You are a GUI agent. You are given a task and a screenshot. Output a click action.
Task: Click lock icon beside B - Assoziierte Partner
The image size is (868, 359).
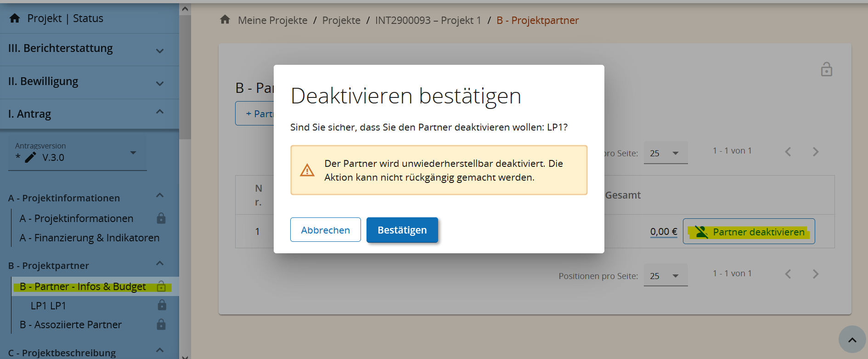pyautogui.click(x=161, y=325)
